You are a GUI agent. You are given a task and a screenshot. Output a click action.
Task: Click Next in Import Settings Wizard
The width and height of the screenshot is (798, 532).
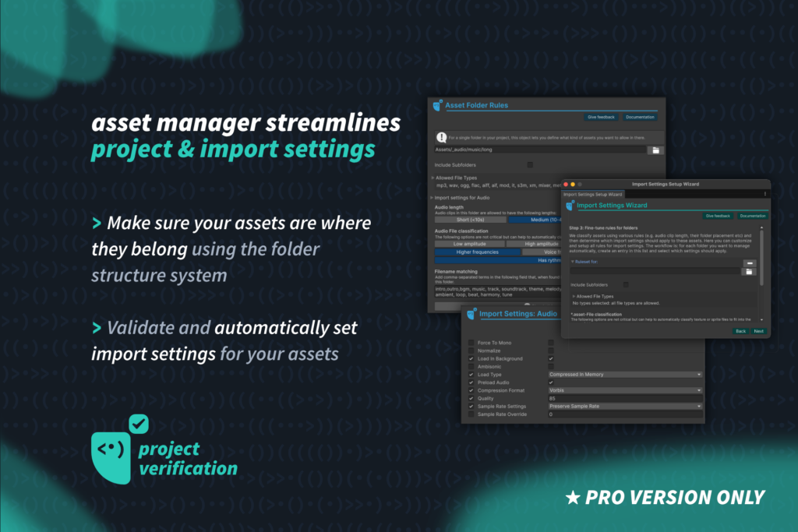(x=759, y=331)
